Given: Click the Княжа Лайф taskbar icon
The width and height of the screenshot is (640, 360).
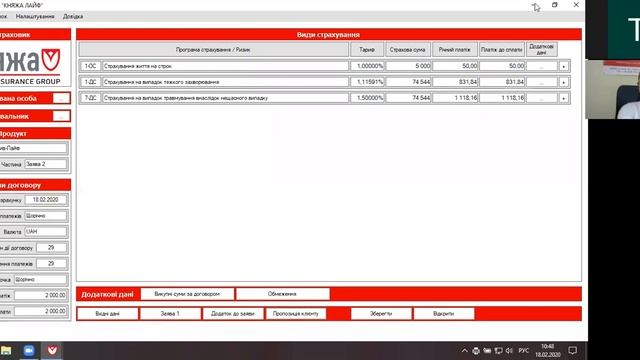Looking at the screenshot, I should 52,351.
